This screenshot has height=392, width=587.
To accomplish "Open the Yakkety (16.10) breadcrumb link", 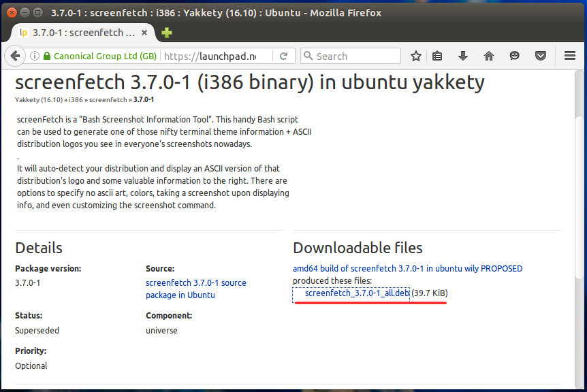I will pos(39,100).
